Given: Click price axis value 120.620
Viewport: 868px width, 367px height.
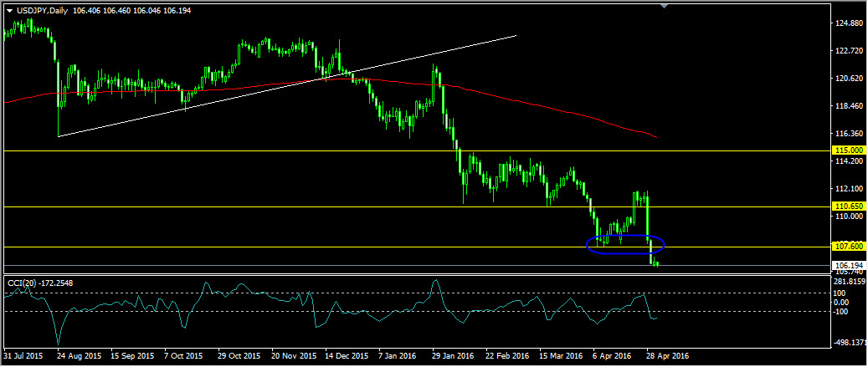Looking at the screenshot, I should 850,79.
